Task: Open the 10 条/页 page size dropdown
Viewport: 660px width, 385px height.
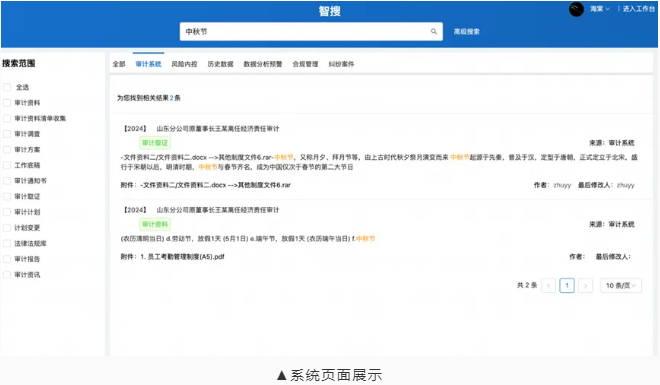Action: (x=621, y=286)
